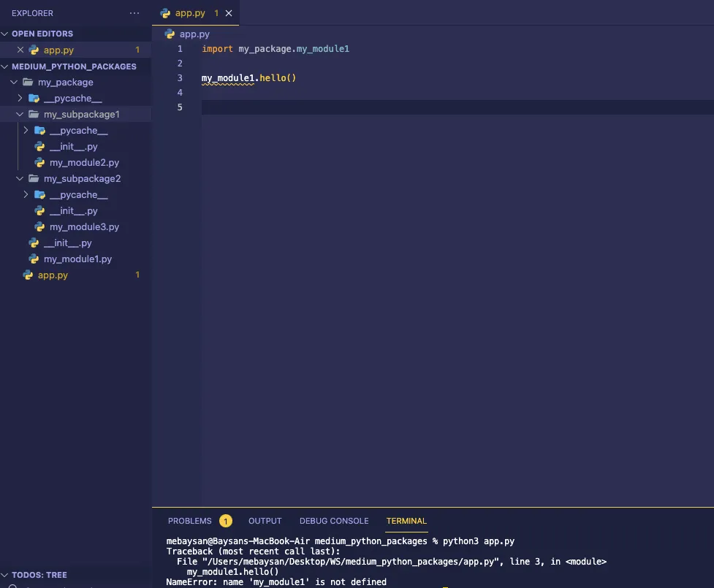This screenshot has width=714, height=588.
Task: Click Python icon beside my_module3.py
Action: (x=40, y=226)
